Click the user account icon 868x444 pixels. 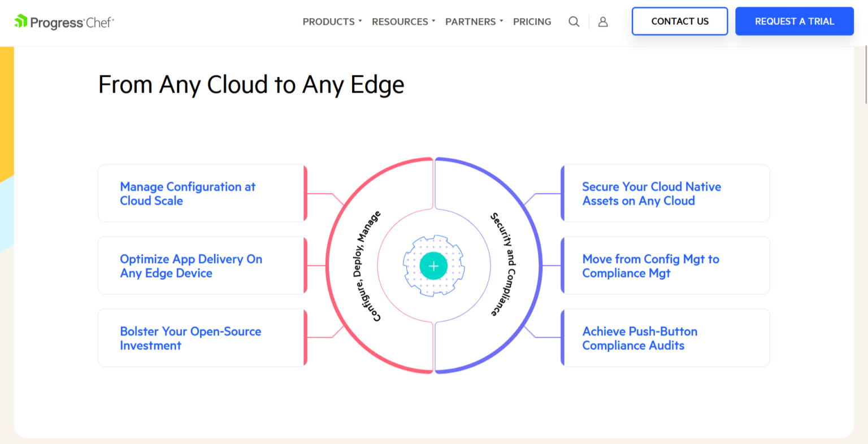click(x=603, y=21)
